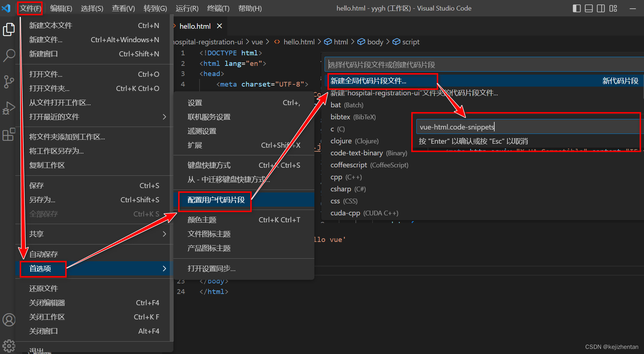Click the body symbol icon in breadcrumb
The width and height of the screenshot is (644, 354).
[x=361, y=42]
